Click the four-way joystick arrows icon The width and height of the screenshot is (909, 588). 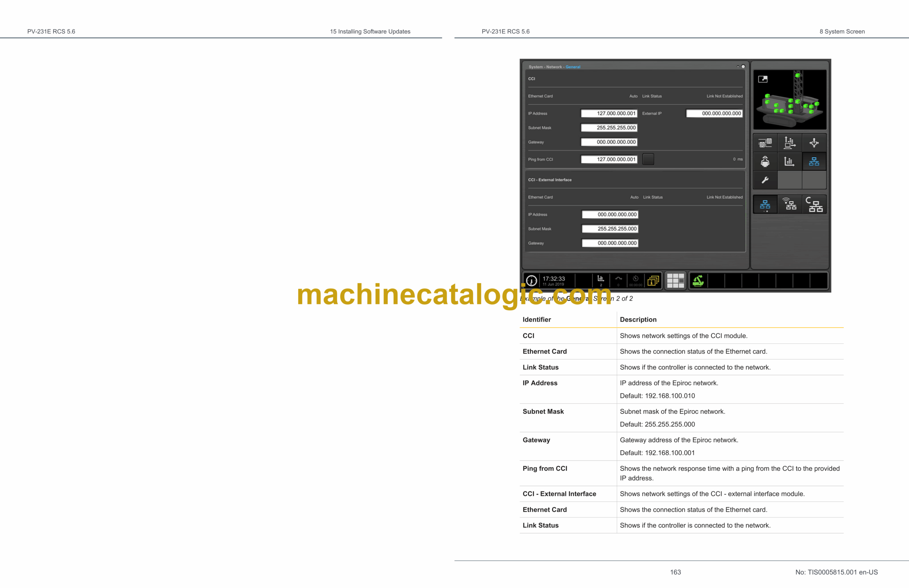pyautogui.click(x=813, y=143)
